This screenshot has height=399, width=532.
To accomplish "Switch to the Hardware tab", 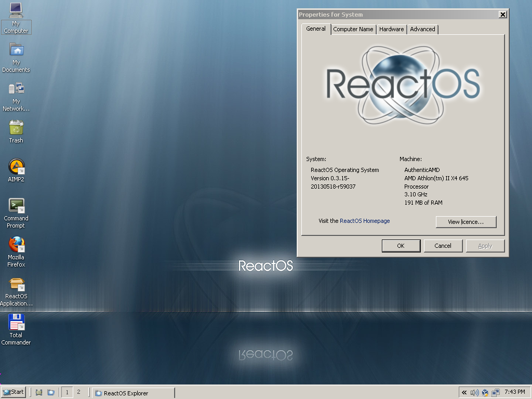I will (x=392, y=29).
